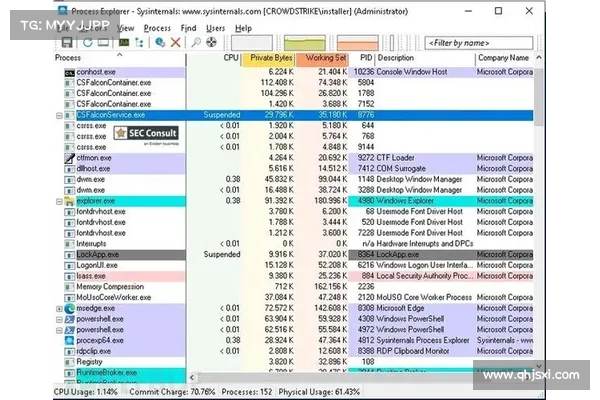
Task: Click the LogonUI.exe process icon
Action: [x=69, y=265]
